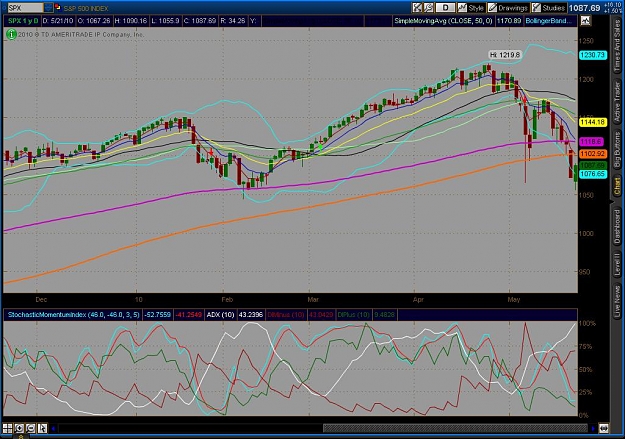Expand the symbol selector dropdown arrow
625x439 pixels.
click(x=48, y=8)
